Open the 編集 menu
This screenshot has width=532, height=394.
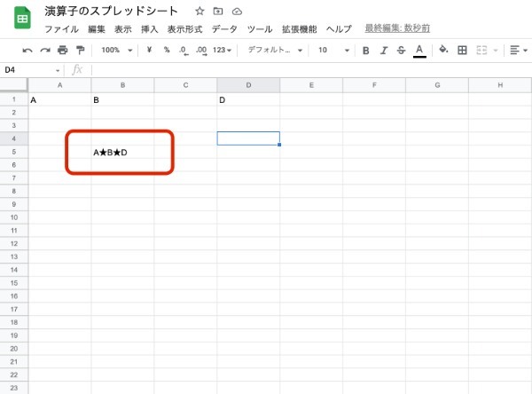click(x=97, y=29)
